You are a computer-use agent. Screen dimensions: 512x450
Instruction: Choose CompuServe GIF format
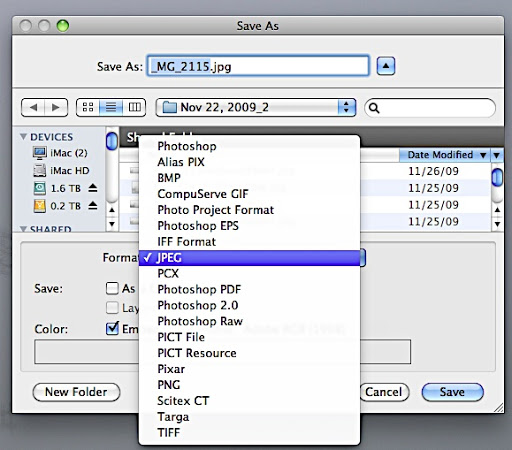249,194
